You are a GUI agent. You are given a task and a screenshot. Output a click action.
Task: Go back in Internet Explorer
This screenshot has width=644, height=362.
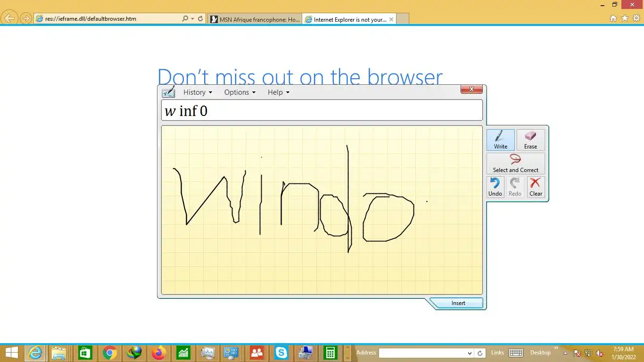[9, 18]
